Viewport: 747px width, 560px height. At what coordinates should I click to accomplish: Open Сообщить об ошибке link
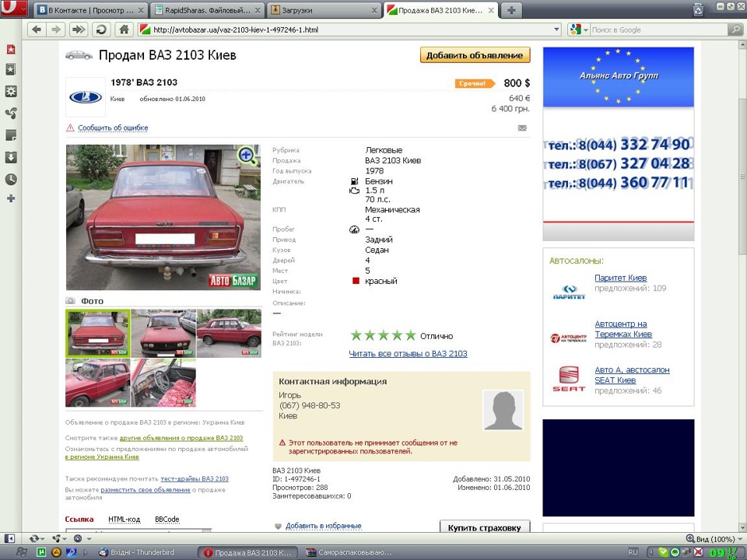(x=113, y=128)
